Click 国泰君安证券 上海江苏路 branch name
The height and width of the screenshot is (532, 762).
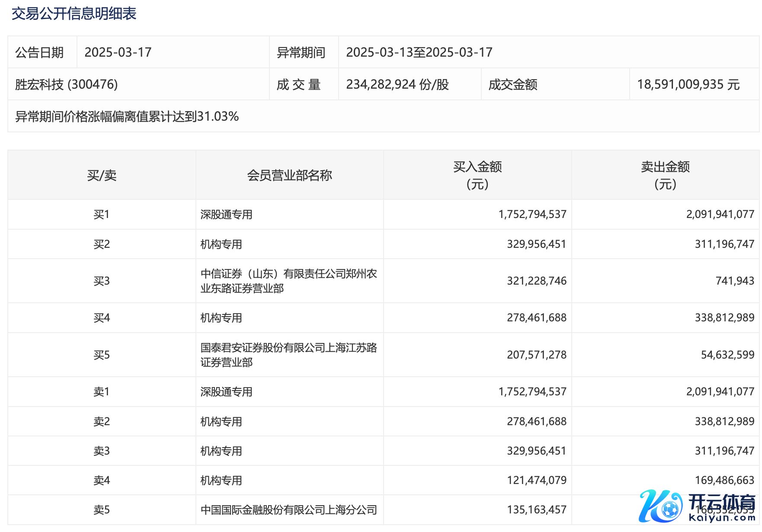pos(288,355)
